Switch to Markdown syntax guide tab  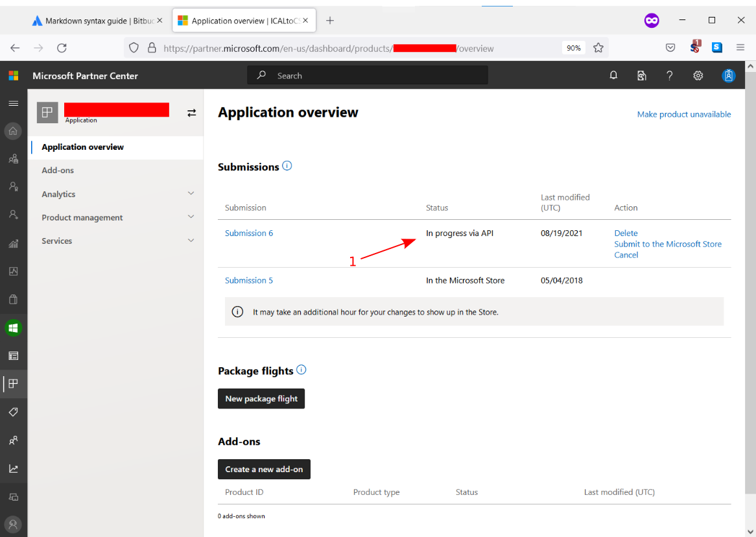(x=94, y=21)
